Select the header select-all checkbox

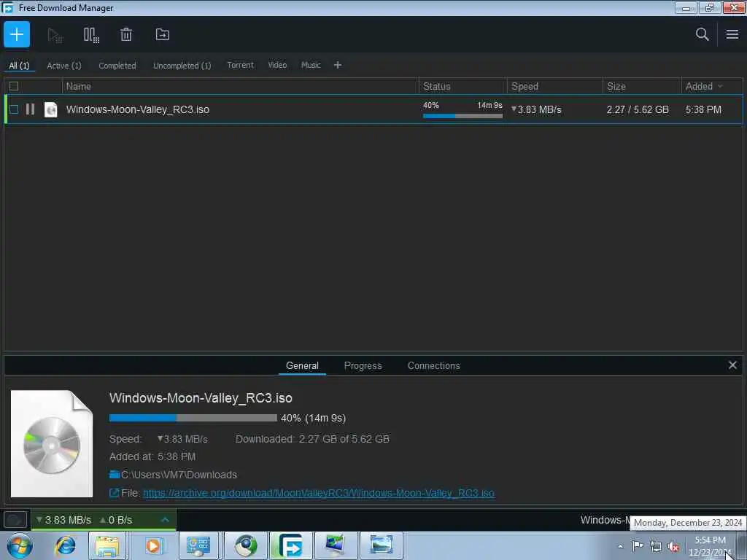point(14,86)
